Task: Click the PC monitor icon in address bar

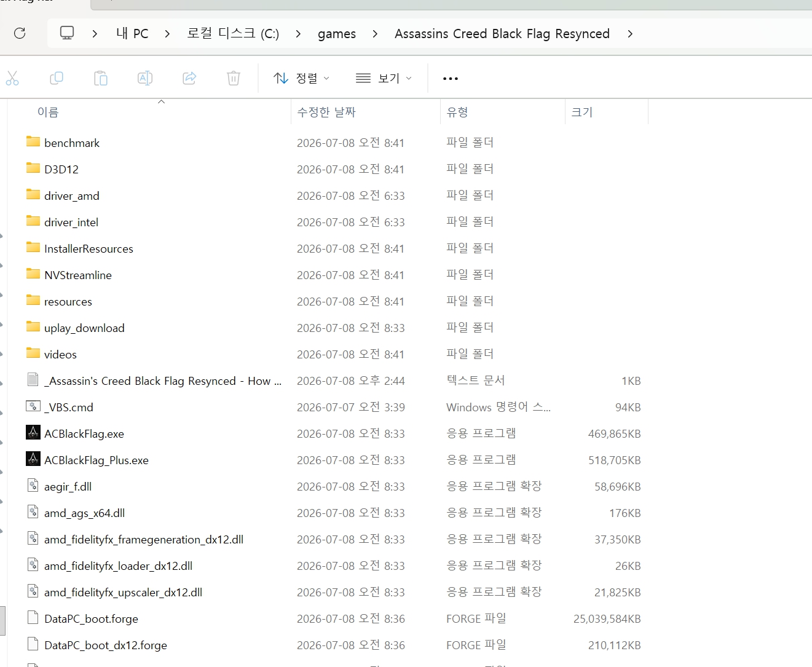Action: [x=67, y=33]
